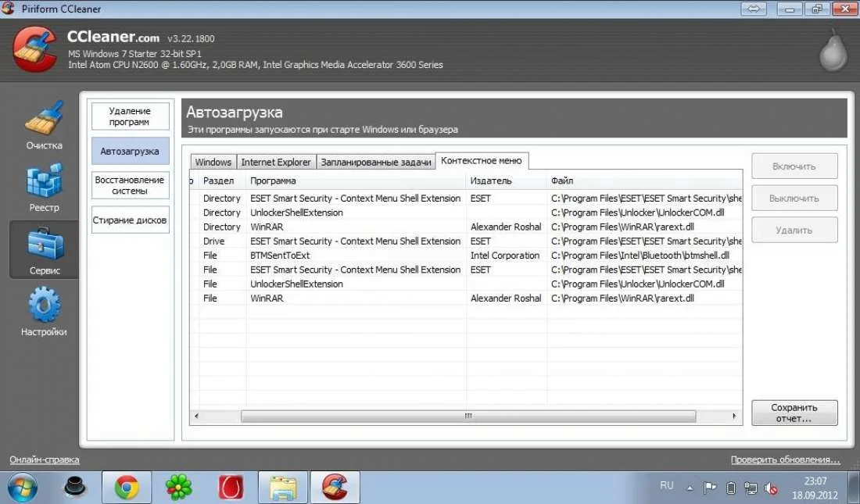Click Сохранить отчет button
Viewport: 860px width, 504px height.
tap(794, 413)
